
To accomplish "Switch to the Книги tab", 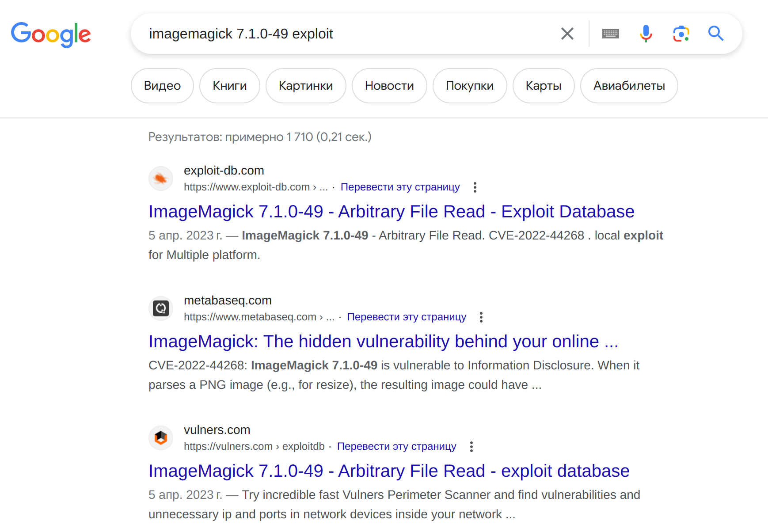I will point(230,86).
